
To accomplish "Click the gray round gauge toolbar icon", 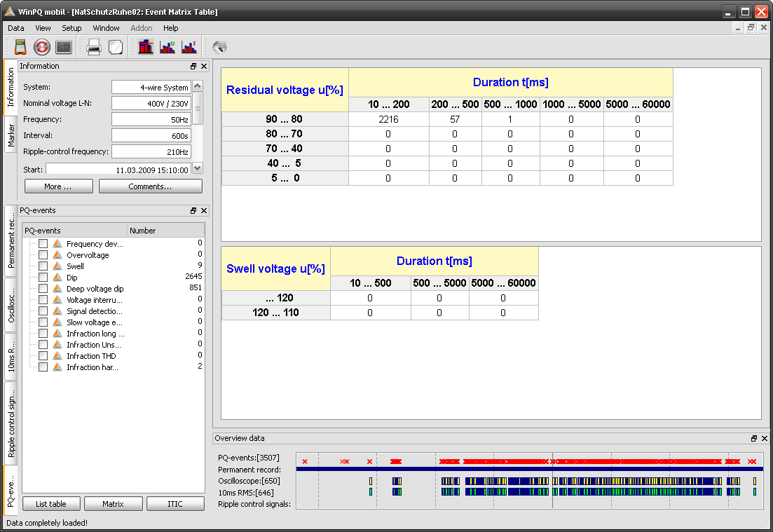I will (219, 47).
